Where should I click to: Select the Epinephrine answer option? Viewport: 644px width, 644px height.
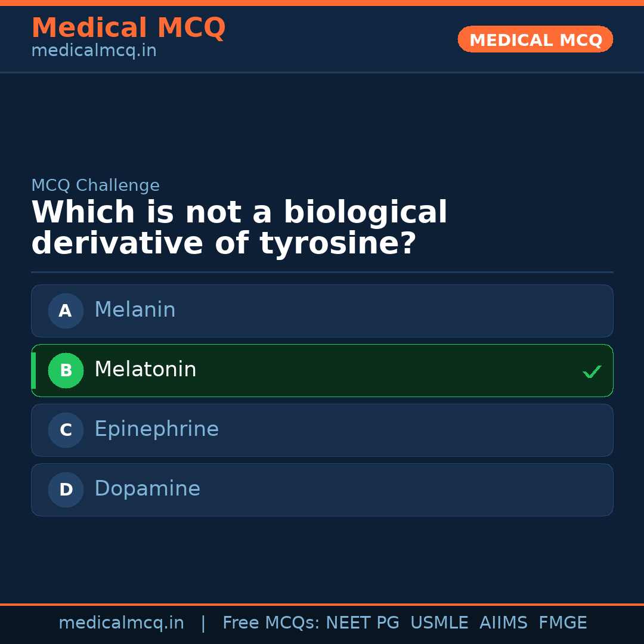pos(322,430)
